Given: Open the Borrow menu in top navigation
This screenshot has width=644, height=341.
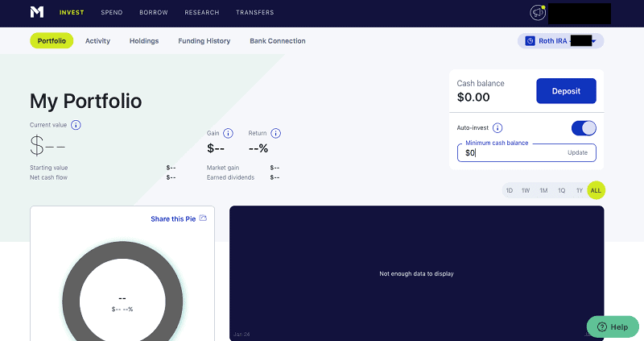Looking at the screenshot, I should tap(154, 13).
